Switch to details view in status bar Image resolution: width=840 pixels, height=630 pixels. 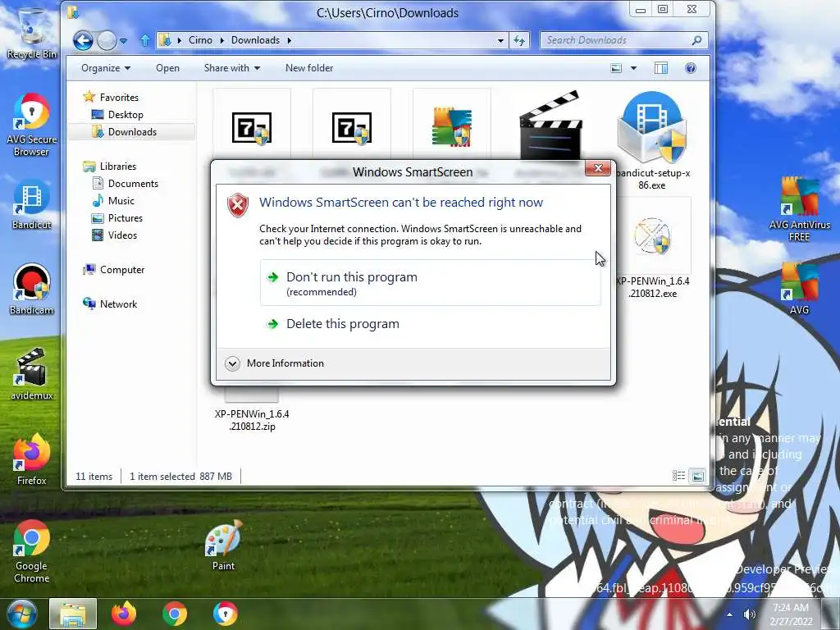click(678, 475)
